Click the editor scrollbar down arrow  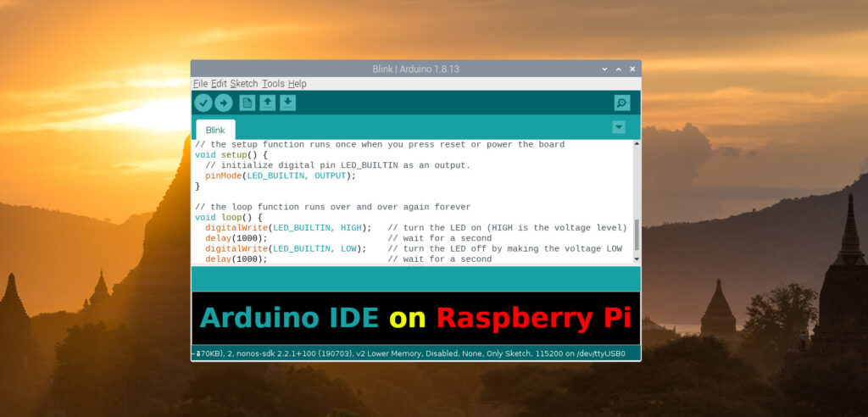pyautogui.click(x=637, y=259)
